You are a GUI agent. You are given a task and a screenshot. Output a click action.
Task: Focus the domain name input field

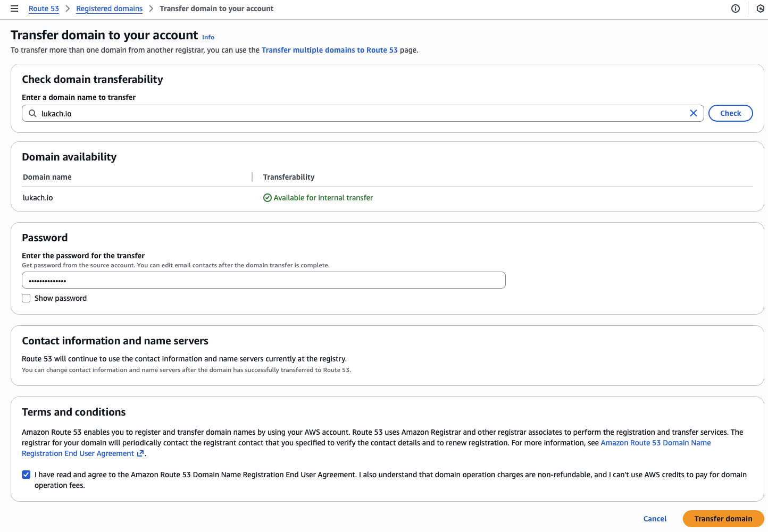[x=363, y=113]
